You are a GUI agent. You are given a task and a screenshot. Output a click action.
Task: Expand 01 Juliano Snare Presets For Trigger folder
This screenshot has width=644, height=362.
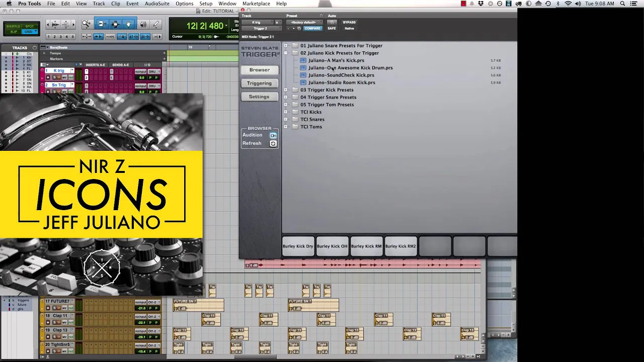285,46
